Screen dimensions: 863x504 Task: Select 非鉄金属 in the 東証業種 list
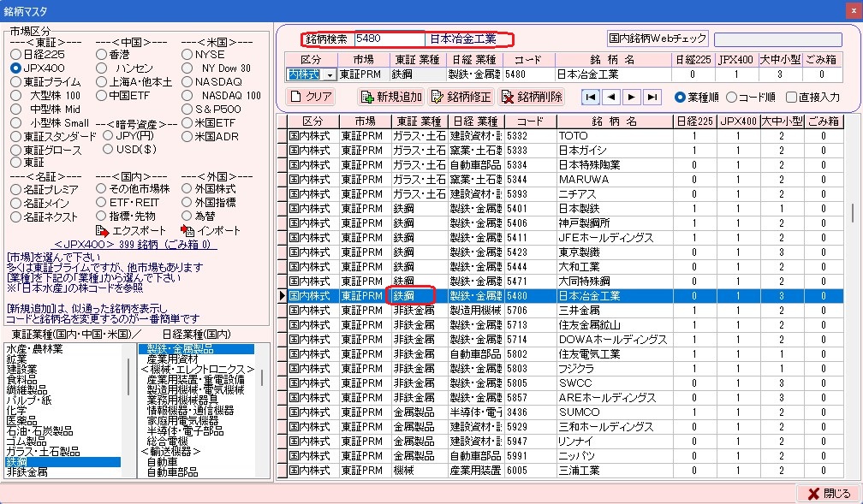[x=30, y=471]
